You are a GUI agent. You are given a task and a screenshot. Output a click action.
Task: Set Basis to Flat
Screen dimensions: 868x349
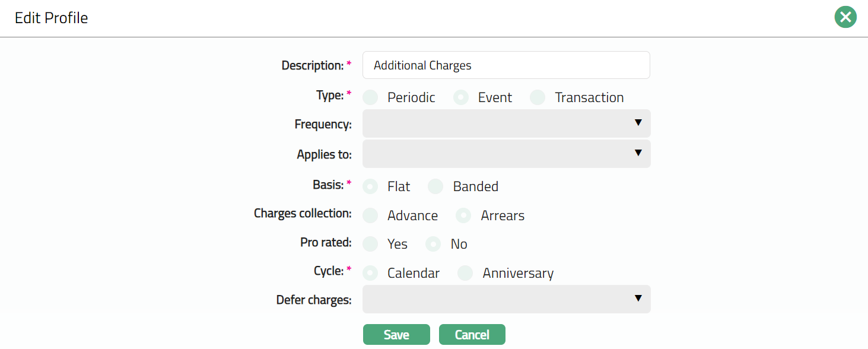coord(370,186)
